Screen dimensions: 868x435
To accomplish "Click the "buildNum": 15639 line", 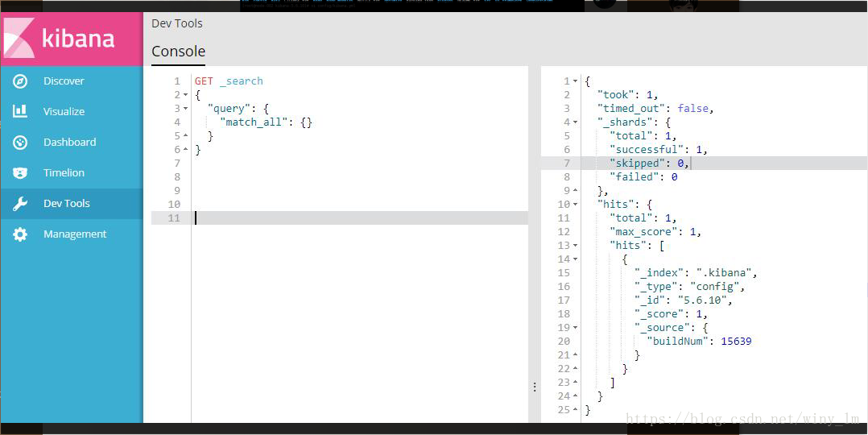I will pyautogui.click(x=699, y=342).
